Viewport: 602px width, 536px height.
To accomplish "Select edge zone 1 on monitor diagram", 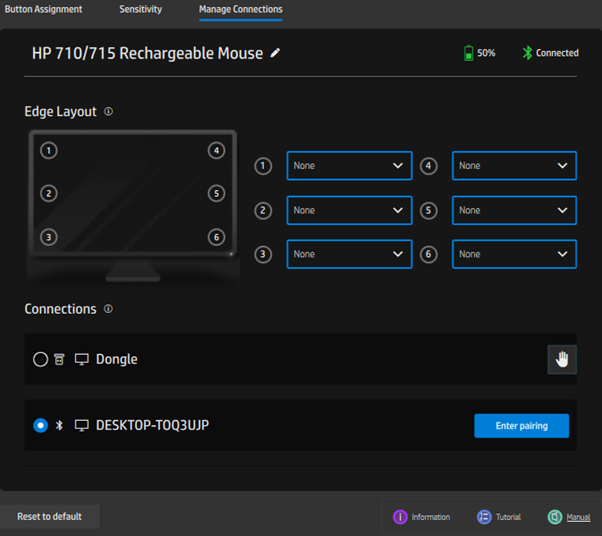I will click(x=49, y=151).
